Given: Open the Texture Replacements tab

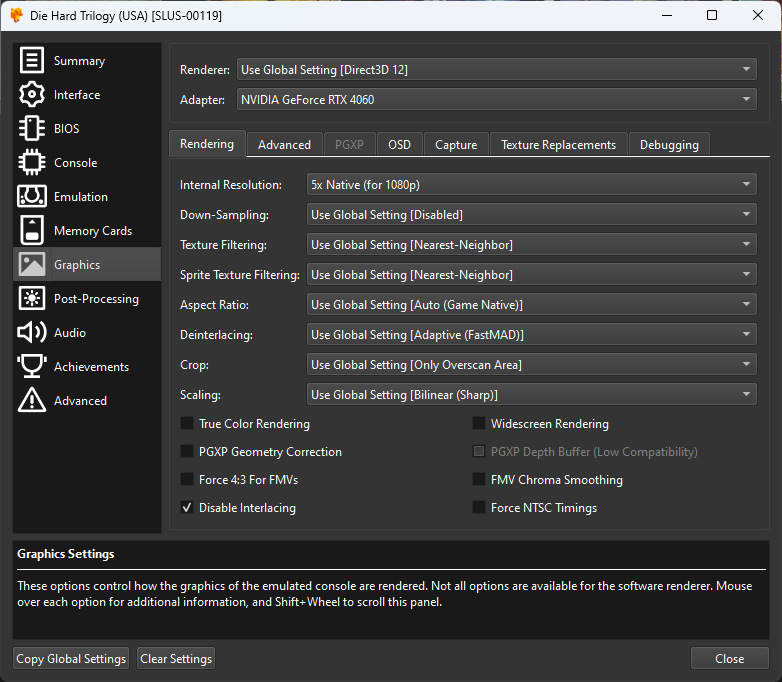Looking at the screenshot, I should (559, 145).
